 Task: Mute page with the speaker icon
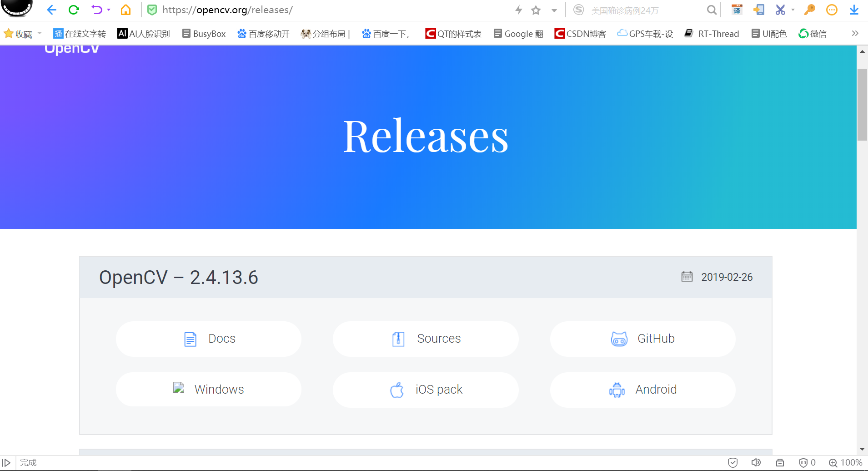click(x=756, y=463)
